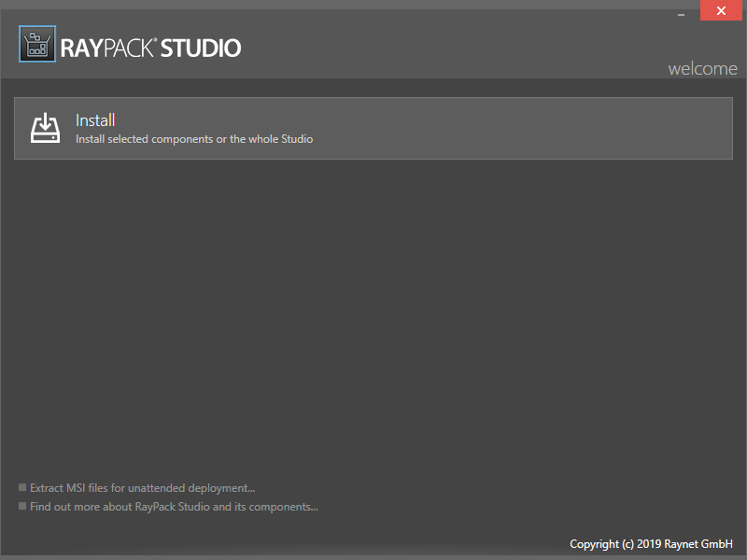The height and width of the screenshot is (560, 747).
Task: Click the bullet before Extract MSI files
Action: point(22,487)
